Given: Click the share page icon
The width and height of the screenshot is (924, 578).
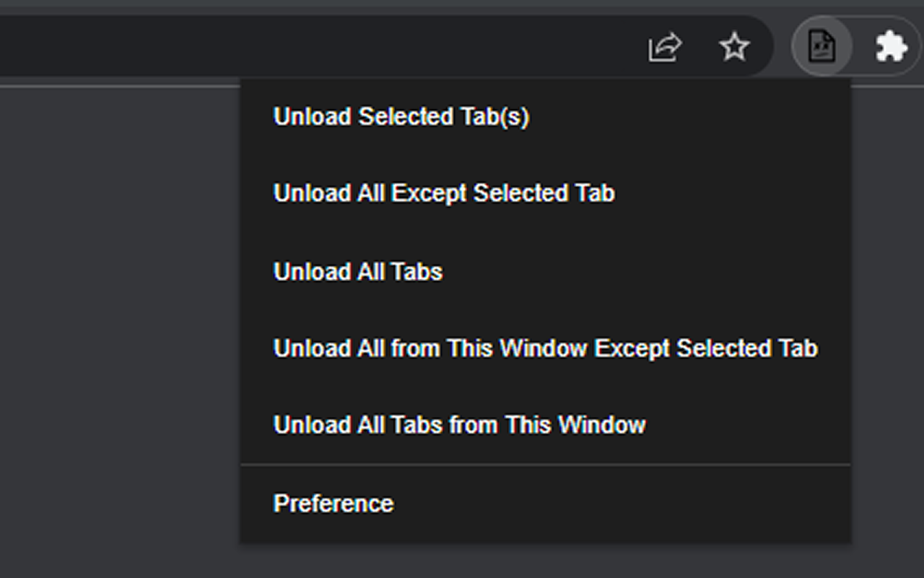Looking at the screenshot, I should pyautogui.click(x=664, y=48).
